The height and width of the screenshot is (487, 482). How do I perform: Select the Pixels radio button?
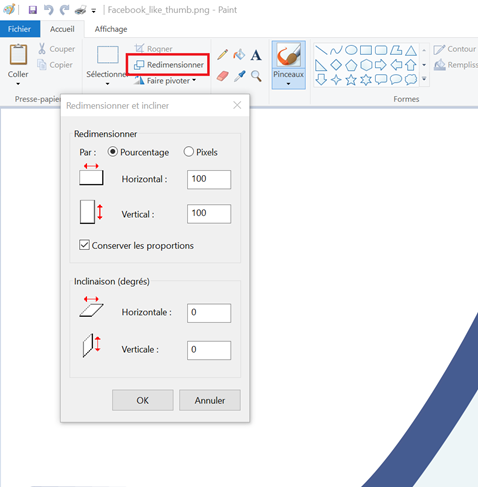189,152
